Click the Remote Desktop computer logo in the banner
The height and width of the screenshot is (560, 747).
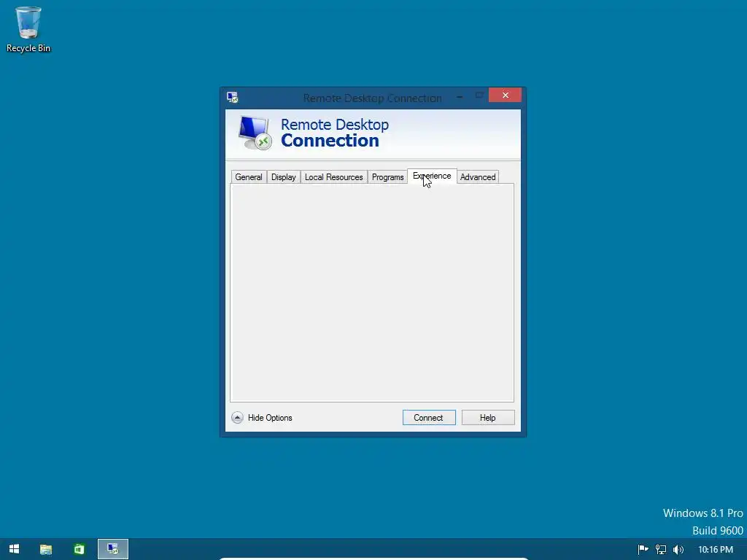(x=255, y=133)
